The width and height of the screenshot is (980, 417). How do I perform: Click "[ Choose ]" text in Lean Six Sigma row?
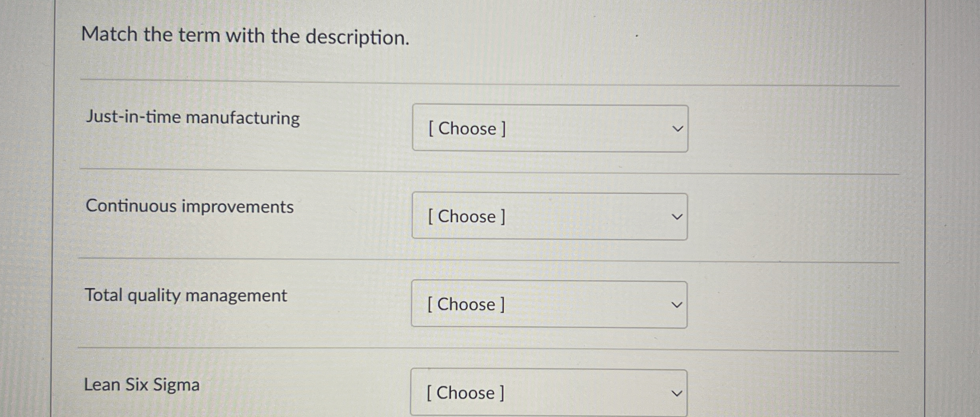point(466,393)
